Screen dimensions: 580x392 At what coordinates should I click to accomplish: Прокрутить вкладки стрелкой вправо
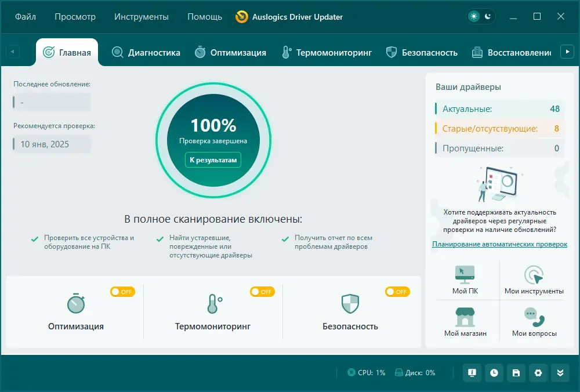pos(567,51)
